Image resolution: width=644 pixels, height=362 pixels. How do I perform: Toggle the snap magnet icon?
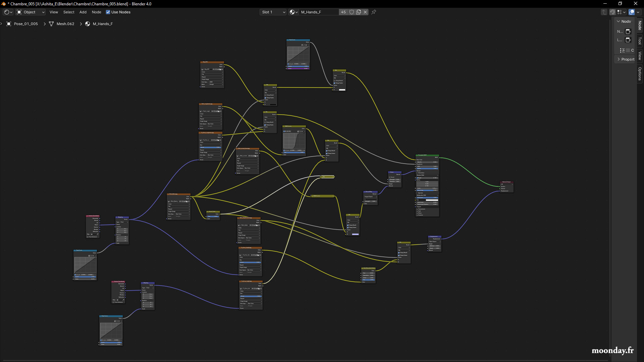pos(612,12)
